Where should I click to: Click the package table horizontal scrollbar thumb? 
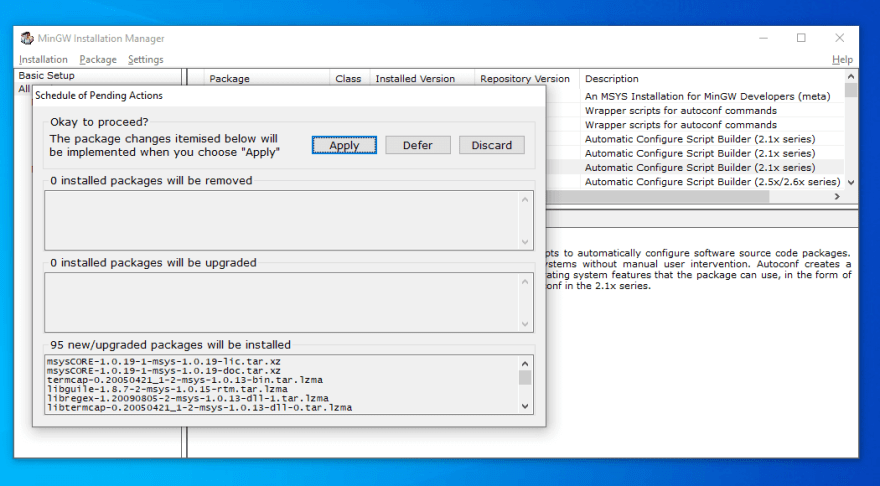[x=657, y=196]
